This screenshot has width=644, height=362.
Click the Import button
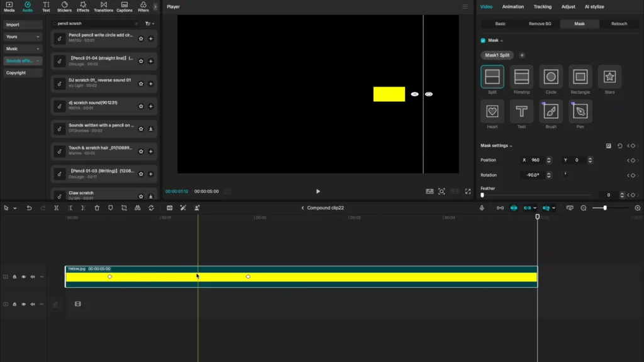pyautogui.click(x=23, y=25)
